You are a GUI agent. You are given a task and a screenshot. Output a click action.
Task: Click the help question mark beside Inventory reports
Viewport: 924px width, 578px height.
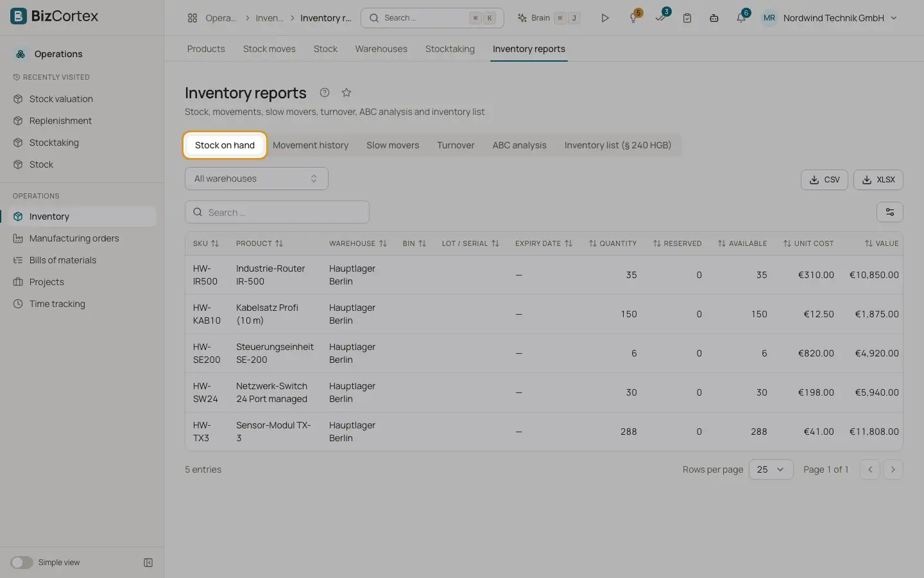pyautogui.click(x=325, y=92)
